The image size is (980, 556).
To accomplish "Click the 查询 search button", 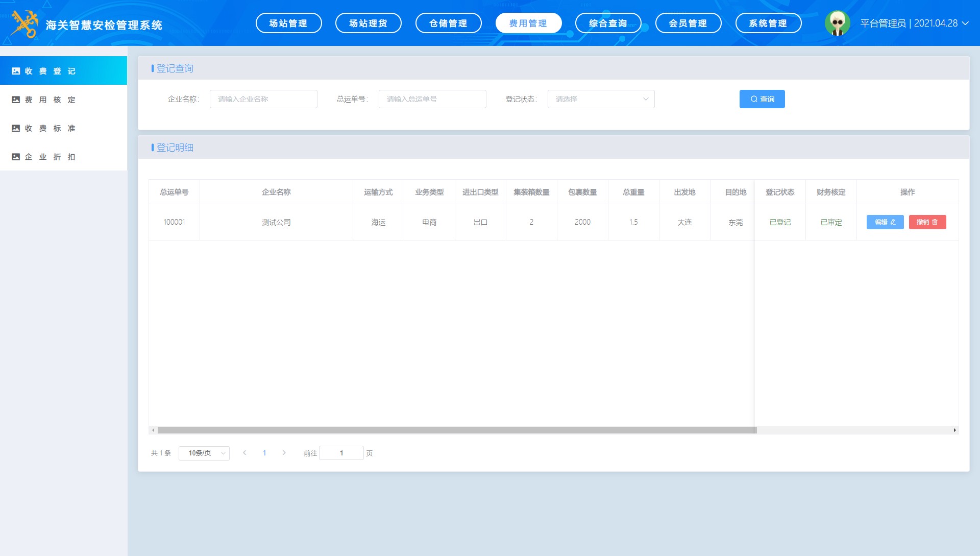I will click(x=762, y=99).
